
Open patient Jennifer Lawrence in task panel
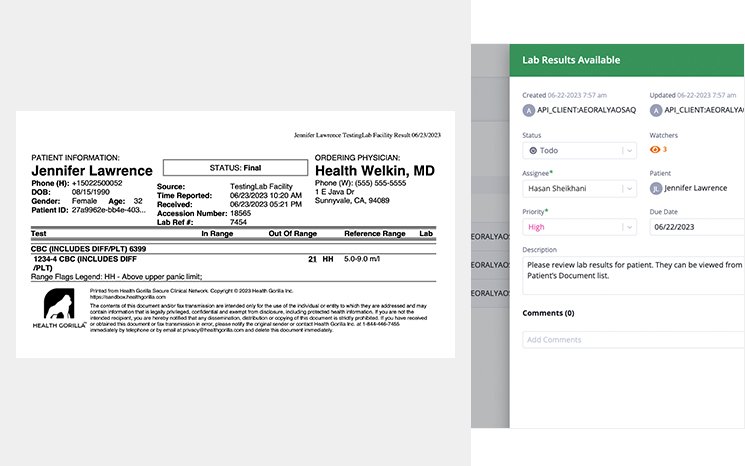point(696,188)
